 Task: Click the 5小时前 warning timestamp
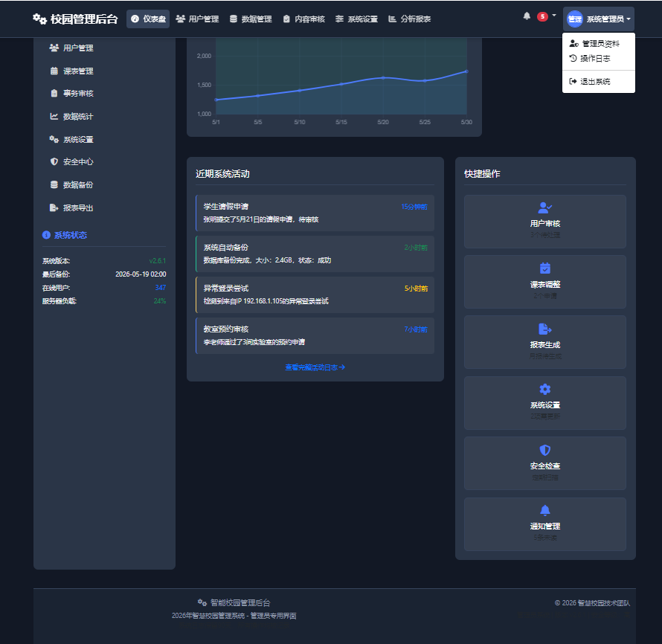coord(416,289)
